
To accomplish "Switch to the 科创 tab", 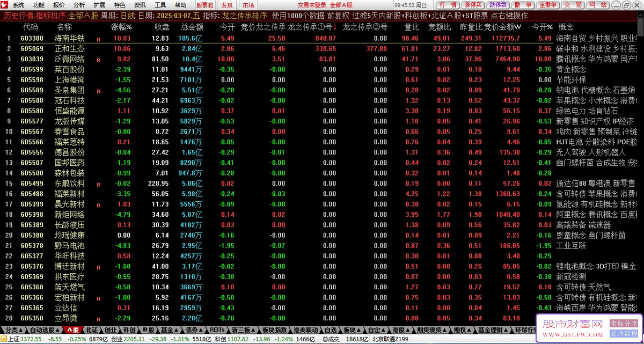I will point(129,330).
